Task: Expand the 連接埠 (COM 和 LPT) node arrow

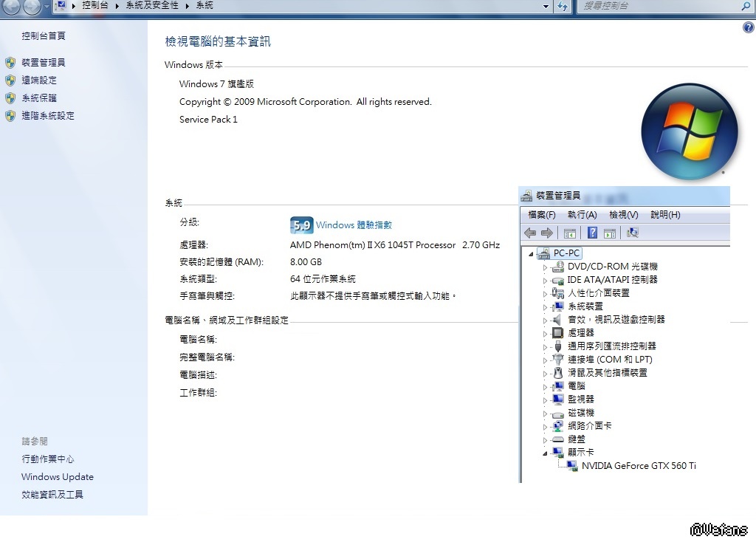Action: click(546, 360)
